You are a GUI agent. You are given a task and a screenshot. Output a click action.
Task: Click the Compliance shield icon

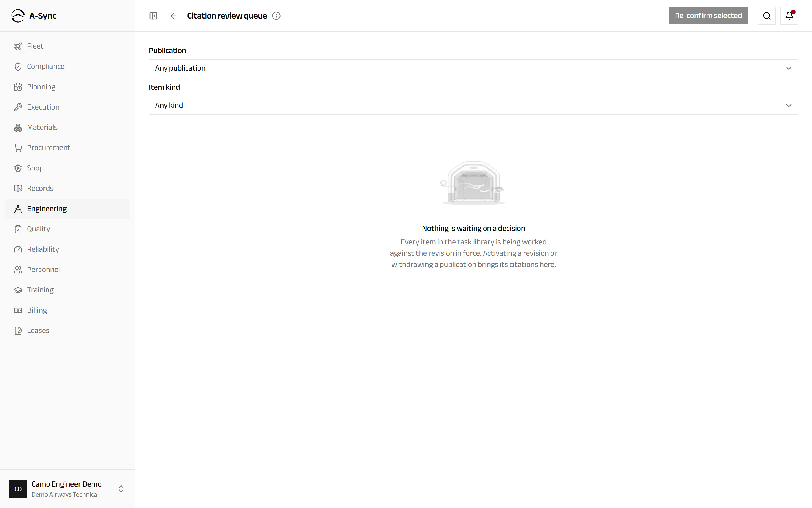(x=18, y=67)
